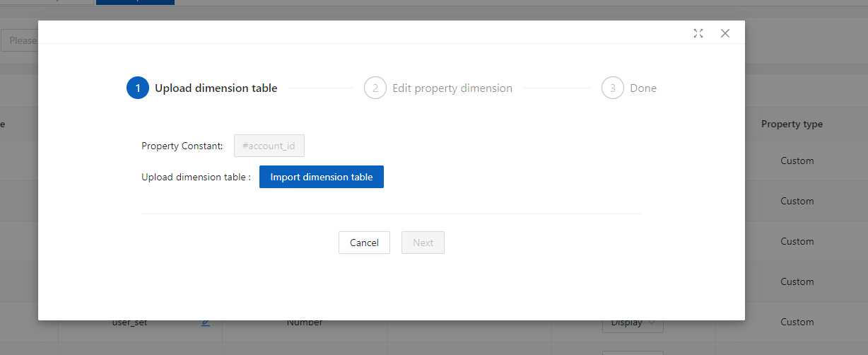Open the Display dropdown in user_set row
868x355 pixels.
tap(633, 323)
